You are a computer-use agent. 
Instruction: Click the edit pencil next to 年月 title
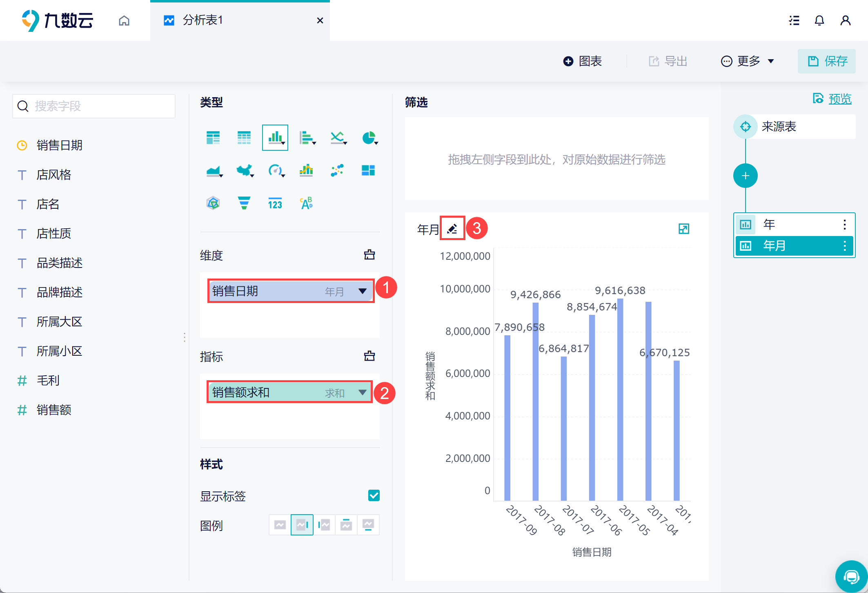point(452,229)
